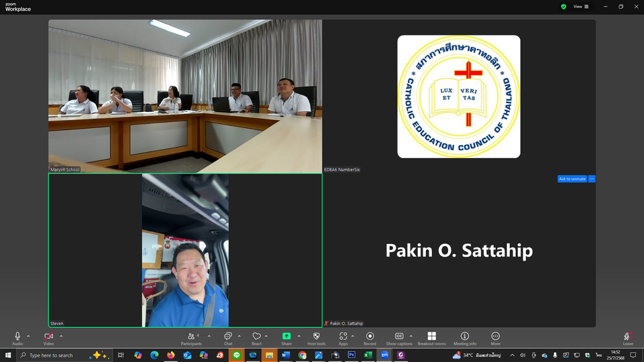The image size is (644, 362).
Task: Open the Chat panel
Action: tap(228, 338)
